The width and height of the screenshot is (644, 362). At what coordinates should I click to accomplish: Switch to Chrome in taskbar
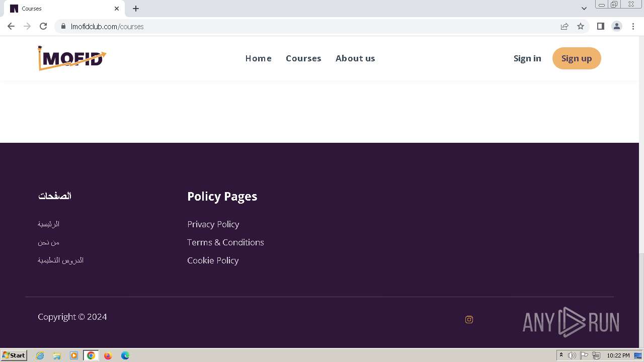(x=91, y=355)
